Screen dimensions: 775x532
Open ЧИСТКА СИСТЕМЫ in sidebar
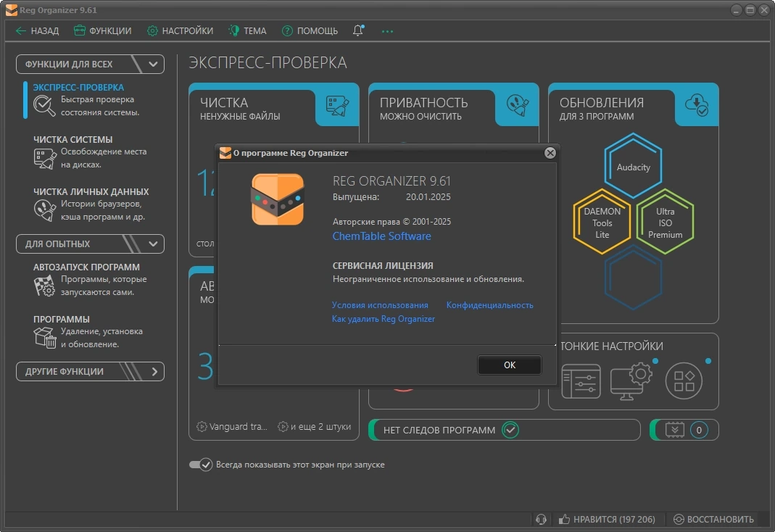(x=73, y=140)
